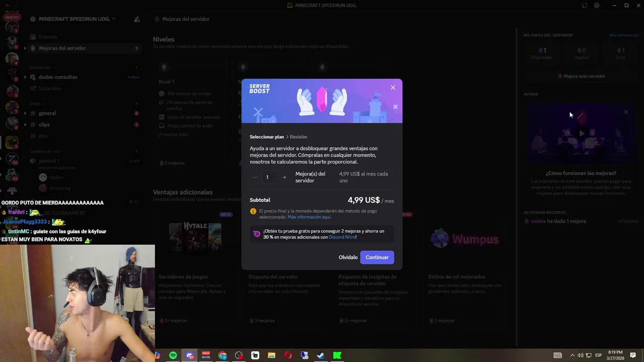Click the boost quantity input field
Image resolution: width=644 pixels, height=362 pixels.
(270, 177)
